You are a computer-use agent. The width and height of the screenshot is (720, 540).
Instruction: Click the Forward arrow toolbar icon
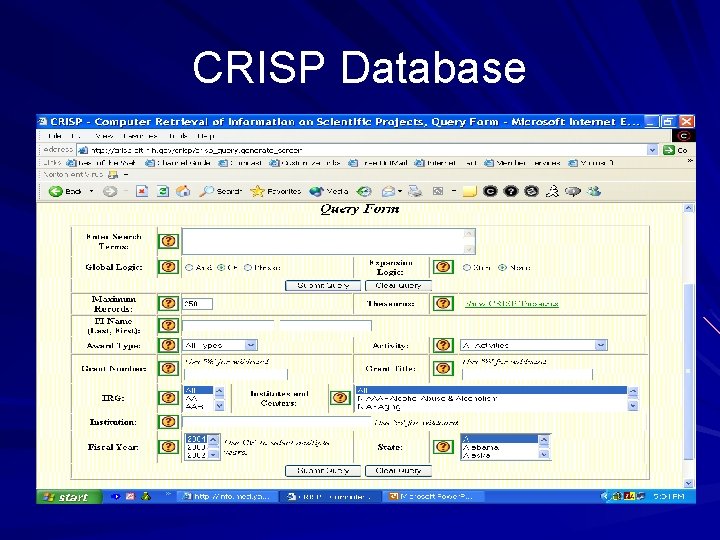tap(110, 191)
